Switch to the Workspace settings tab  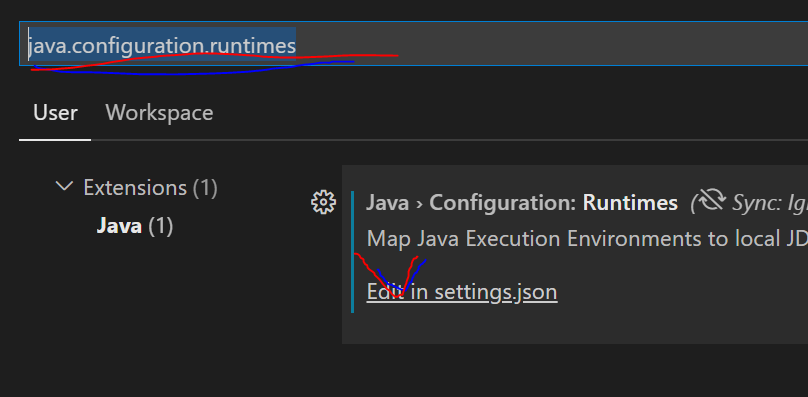coord(159,112)
